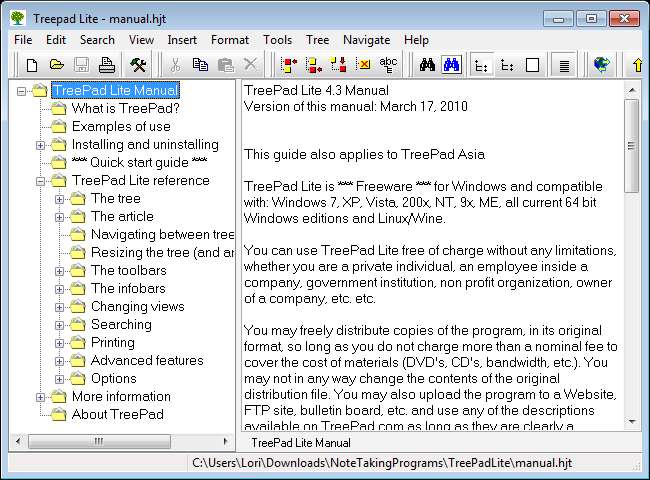Open the File menu
Image resolution: width=650 pixels, height=480 pixels.
[23, 40]
